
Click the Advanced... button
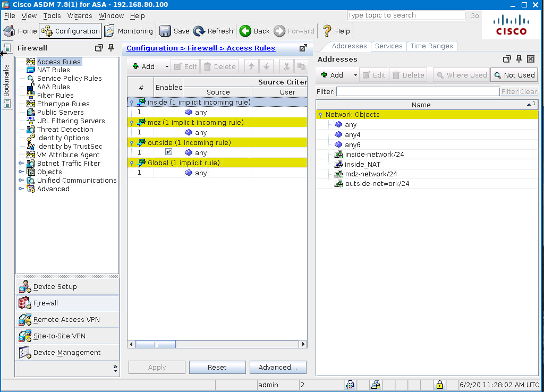pos(278,368)
